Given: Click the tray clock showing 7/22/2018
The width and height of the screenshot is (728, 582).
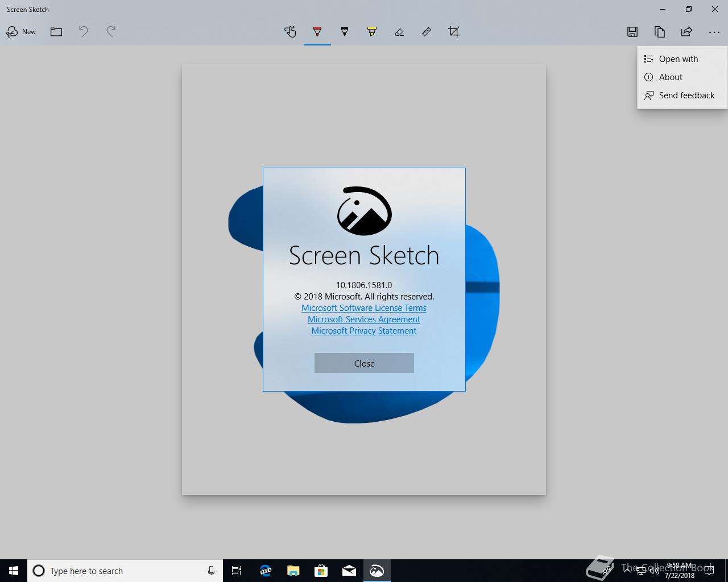Looking at the screenshot, I should coord(679,571).
